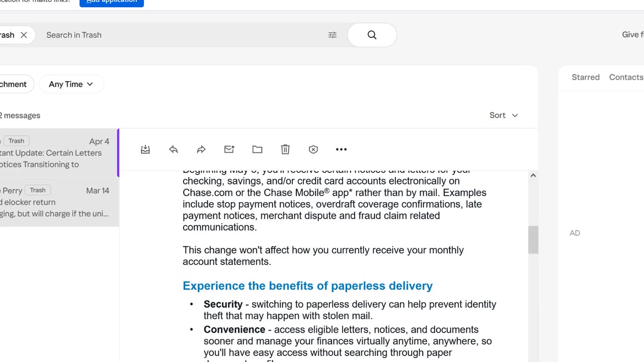Viewport: 644px width, 362px height.
Task: Switch to the Starred tab
Action: pos(586,77)
